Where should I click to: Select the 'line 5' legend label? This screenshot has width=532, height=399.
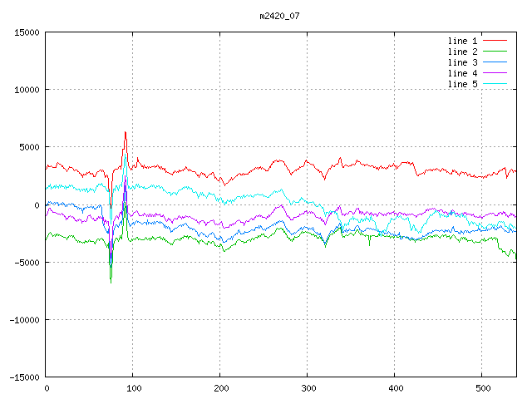pos(462,84)
